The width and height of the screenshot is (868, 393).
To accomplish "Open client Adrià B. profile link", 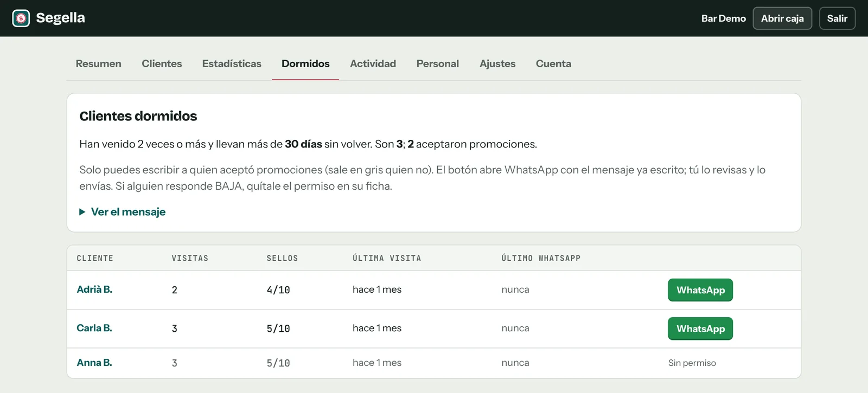I will pos(94,289).
